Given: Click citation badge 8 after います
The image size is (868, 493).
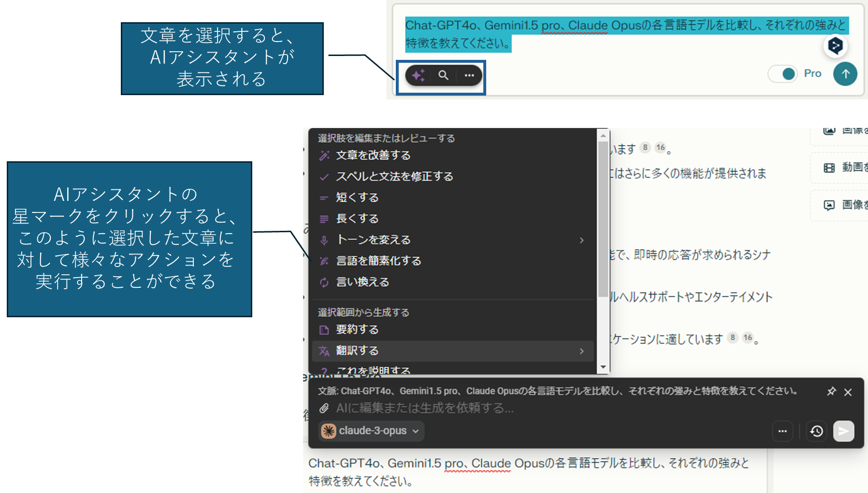Looking at the screenshot, I should (x=645, y=147).
